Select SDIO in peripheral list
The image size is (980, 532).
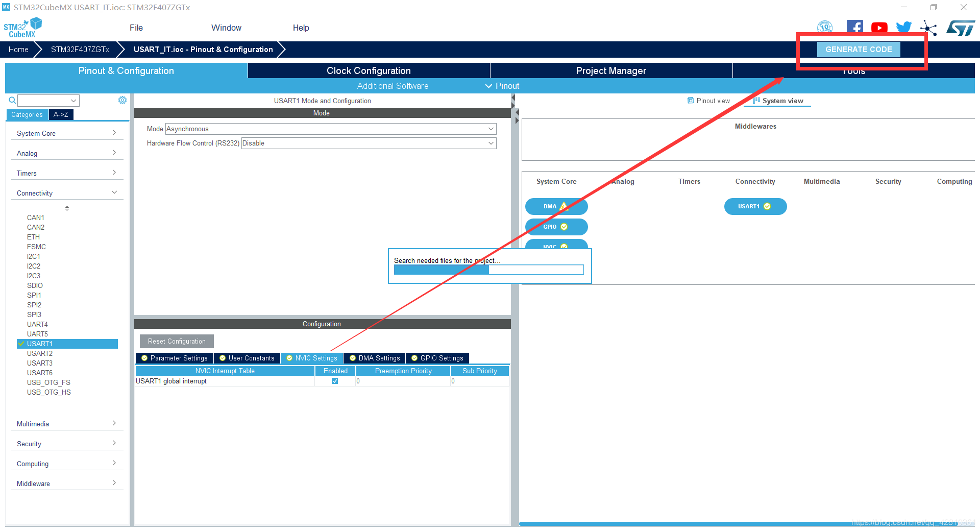click(x=35, y=285)
